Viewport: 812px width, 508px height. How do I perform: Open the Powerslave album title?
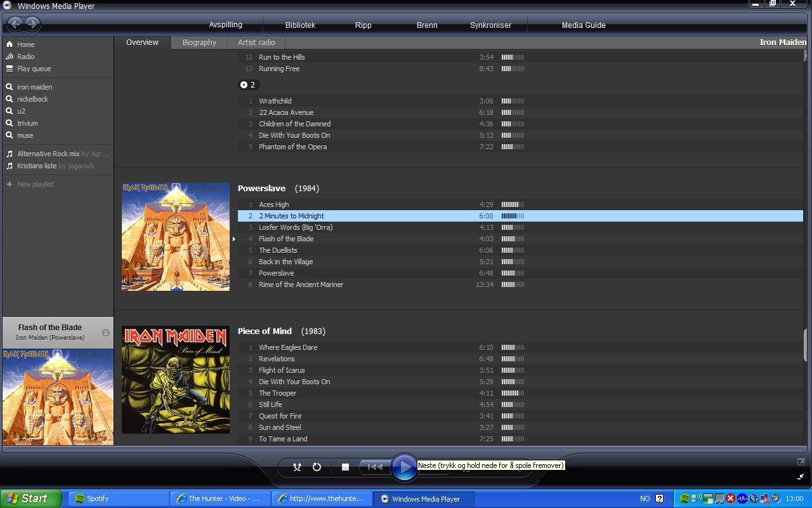[261, 189]
